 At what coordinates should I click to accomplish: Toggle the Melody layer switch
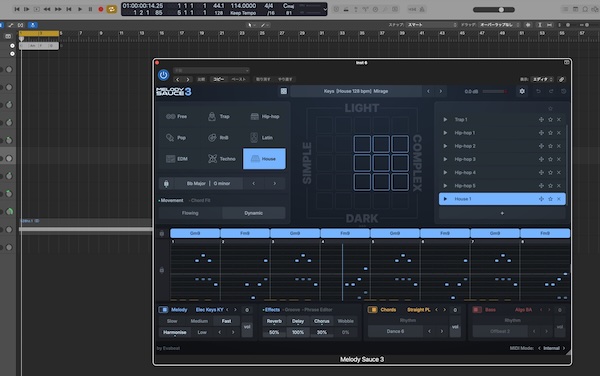(163, 310)
